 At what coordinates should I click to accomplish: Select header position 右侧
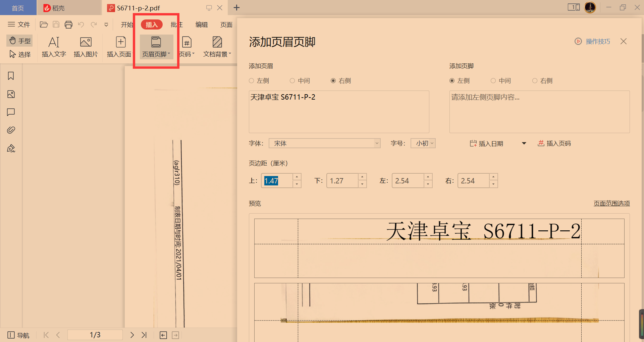341,81
